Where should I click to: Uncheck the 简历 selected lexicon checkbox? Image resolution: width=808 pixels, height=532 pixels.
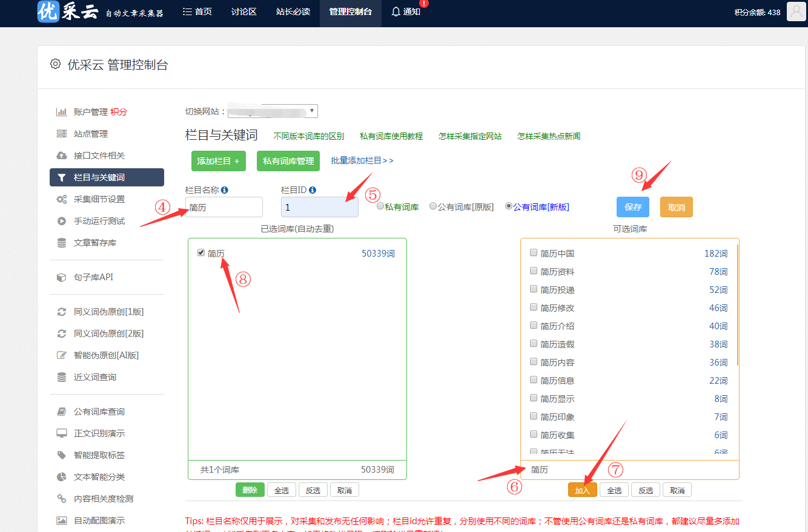201,253
